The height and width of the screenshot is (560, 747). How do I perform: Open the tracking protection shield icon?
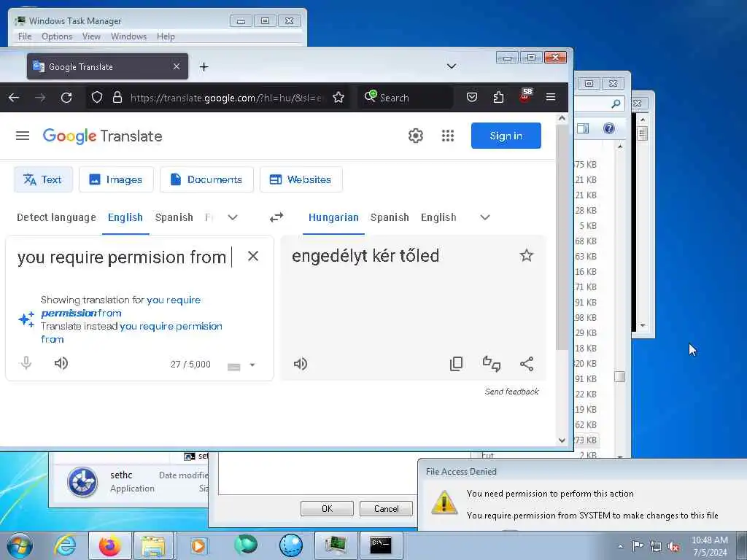pyautogui.click(x=97, y=98)
